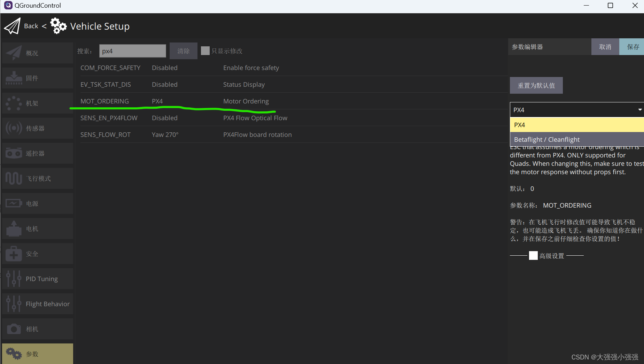644x364 pixels.
Task: Select the 电源 power battery icon
Action: click(x=14, y=203)
